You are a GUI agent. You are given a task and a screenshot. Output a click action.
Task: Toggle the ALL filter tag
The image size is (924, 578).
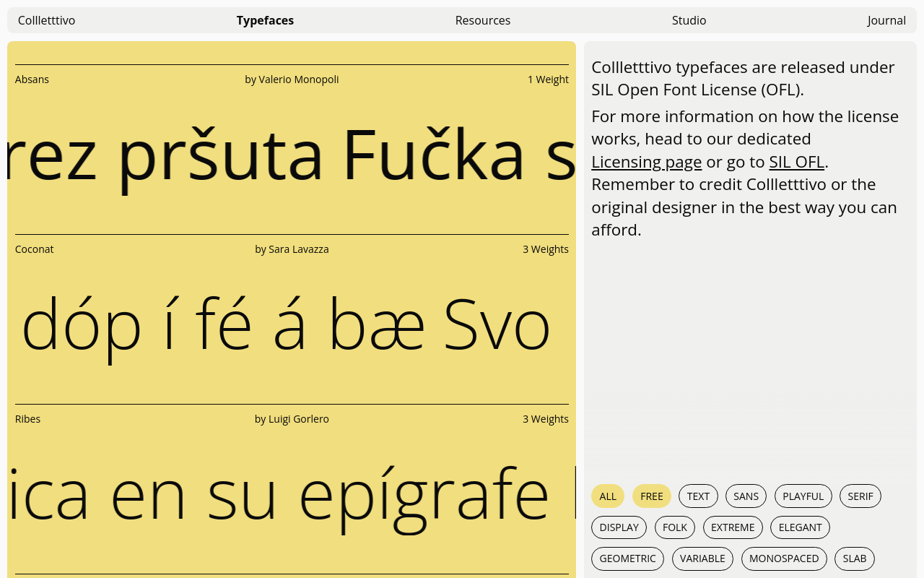tap(608, 496)
